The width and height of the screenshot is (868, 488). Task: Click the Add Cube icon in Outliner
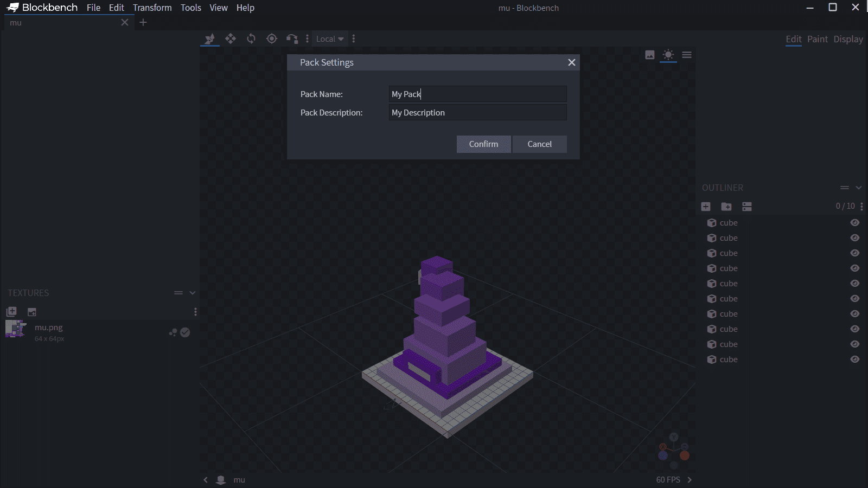(706, 207)
